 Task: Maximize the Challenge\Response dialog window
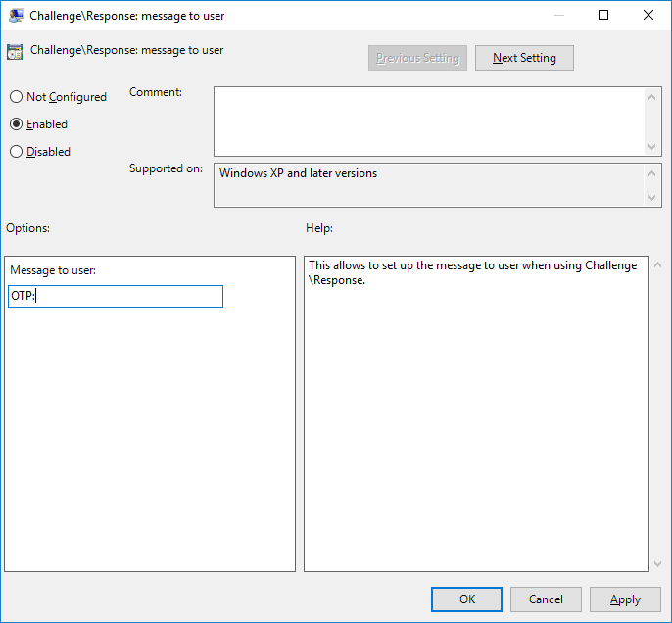coord(603,16)
